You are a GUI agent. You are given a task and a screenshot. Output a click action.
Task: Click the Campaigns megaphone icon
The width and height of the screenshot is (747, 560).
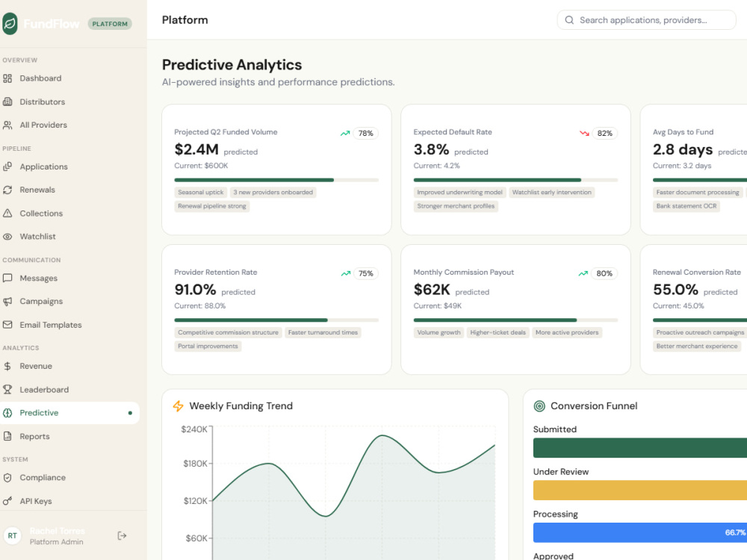(7, 302)
